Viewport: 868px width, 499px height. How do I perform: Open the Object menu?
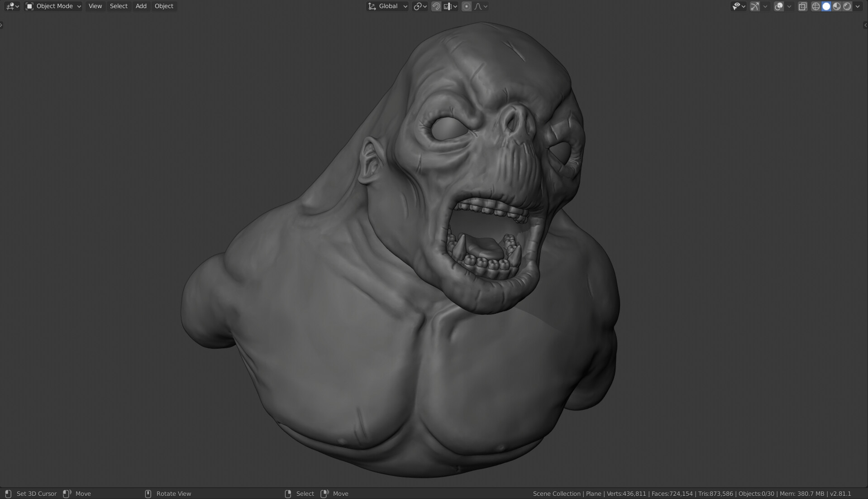coord(163,6)
